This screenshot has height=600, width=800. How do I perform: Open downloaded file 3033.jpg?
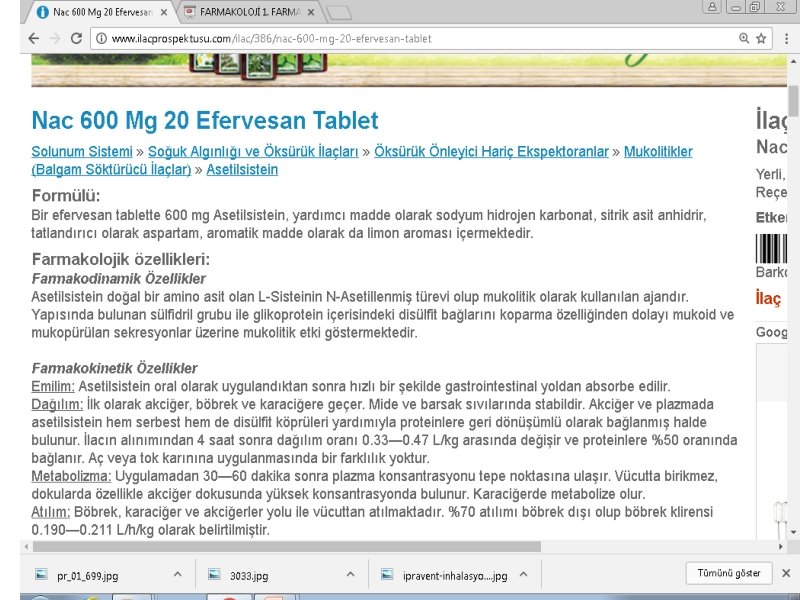point(249,576)
